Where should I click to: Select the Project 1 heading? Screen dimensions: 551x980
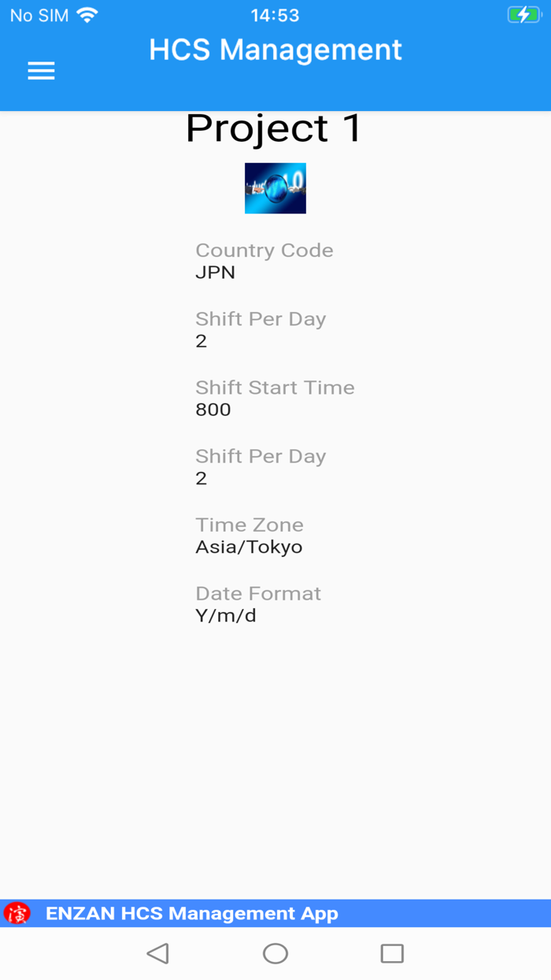(x=273, y=128)
